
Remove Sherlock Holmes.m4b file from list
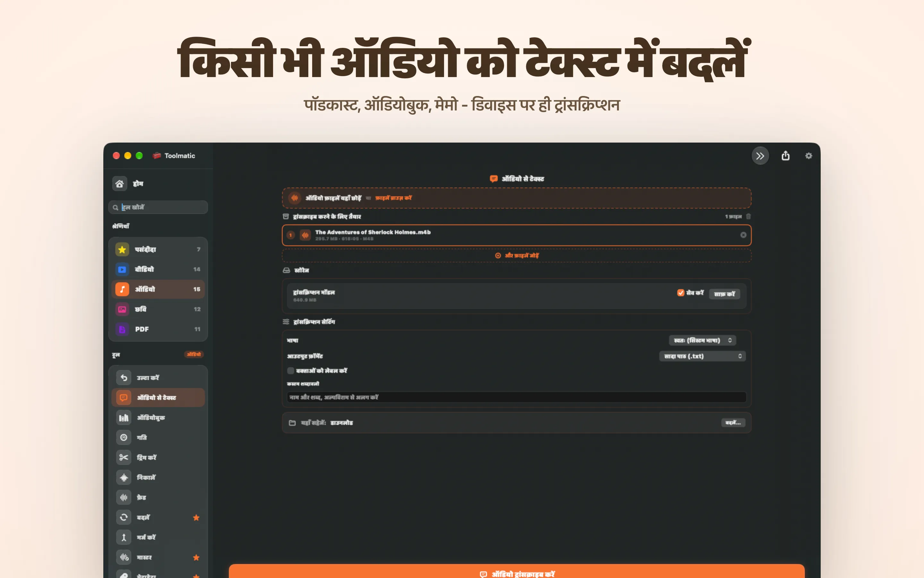coord(743,235)
